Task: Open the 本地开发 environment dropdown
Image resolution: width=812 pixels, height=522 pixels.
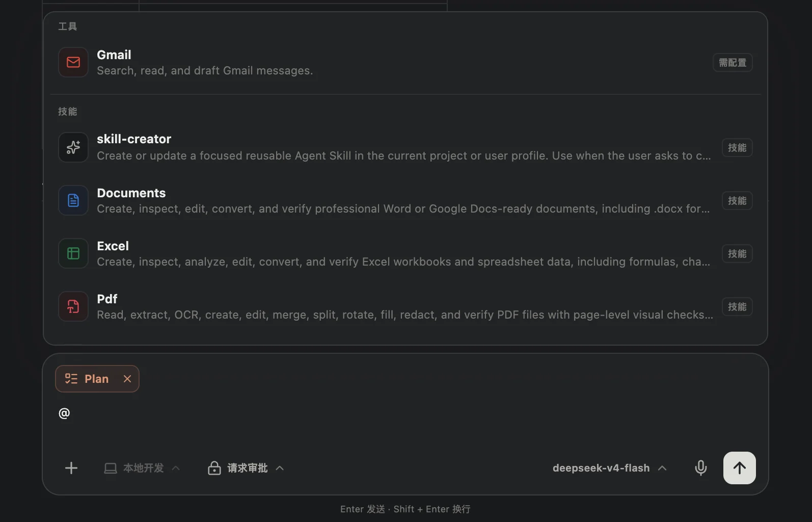Action: (x=143, y=468)
